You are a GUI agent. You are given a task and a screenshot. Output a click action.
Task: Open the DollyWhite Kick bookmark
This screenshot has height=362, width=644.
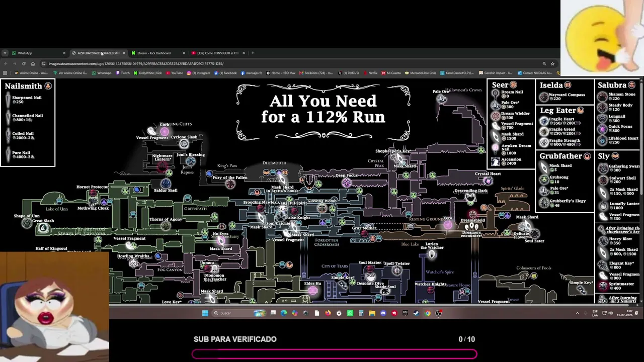point(148,73)
